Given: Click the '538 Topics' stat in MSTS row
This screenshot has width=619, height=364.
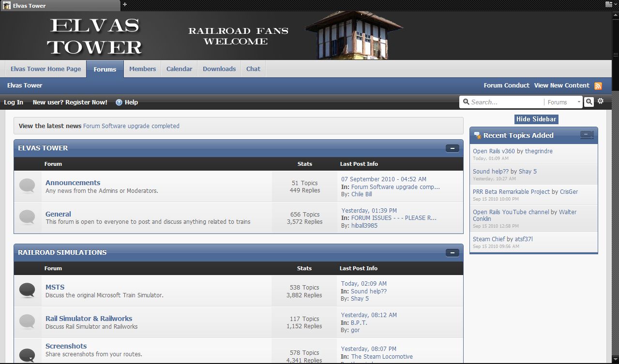Looking at the screenshot, I should tap(304, 288).
